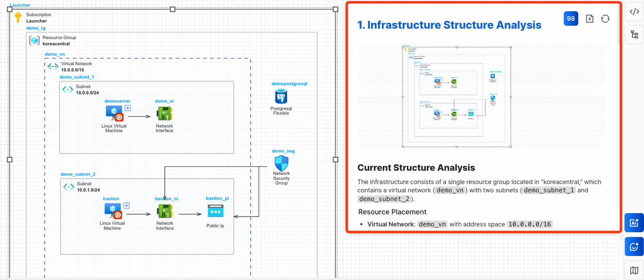The height and width of the screenshot is (280, 644).
Task: Expand the bastion virtual machine plus box
Action: click(x=126, y=206)
